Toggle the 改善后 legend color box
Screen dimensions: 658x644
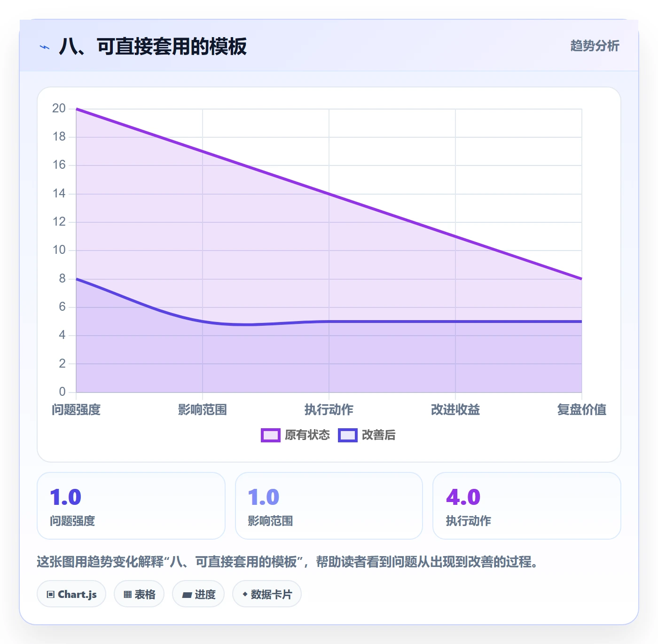[348, 435]
